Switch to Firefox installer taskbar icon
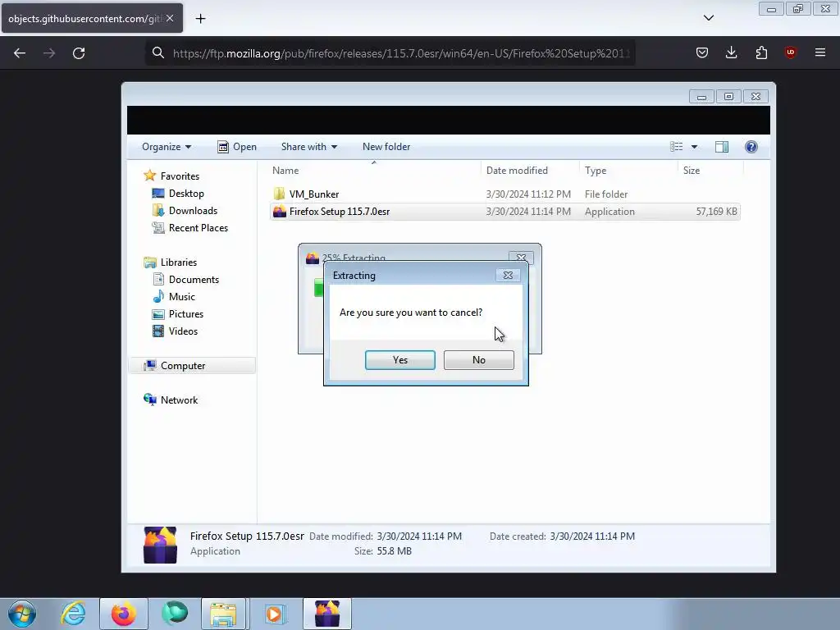 [327, 614]
